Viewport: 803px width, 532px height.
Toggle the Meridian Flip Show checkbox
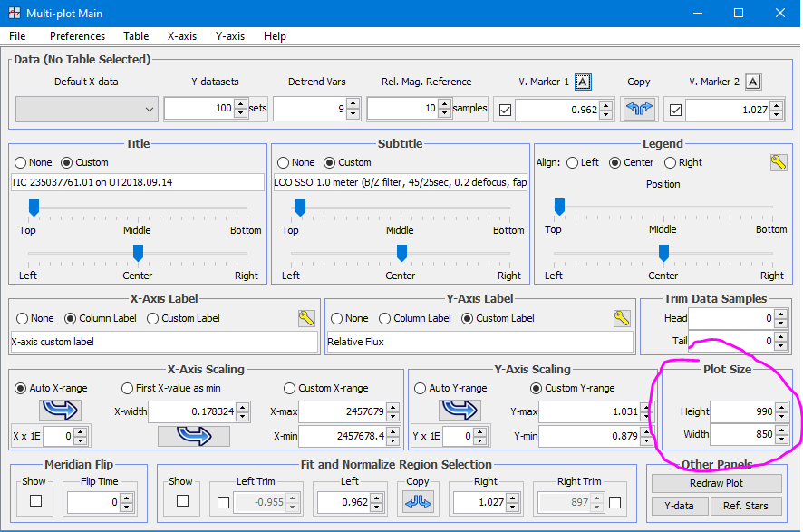tap(35, 502)
